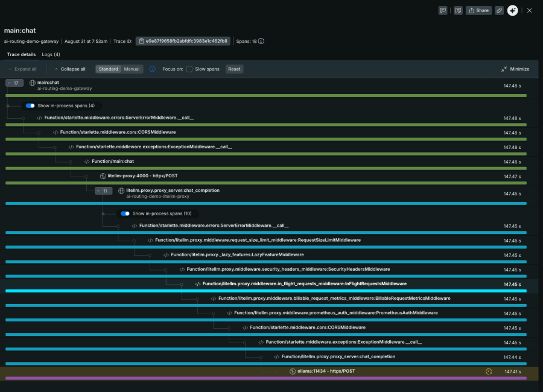Click code icon of gateway ExceptionMiddleware span

(x=71, y=147)
